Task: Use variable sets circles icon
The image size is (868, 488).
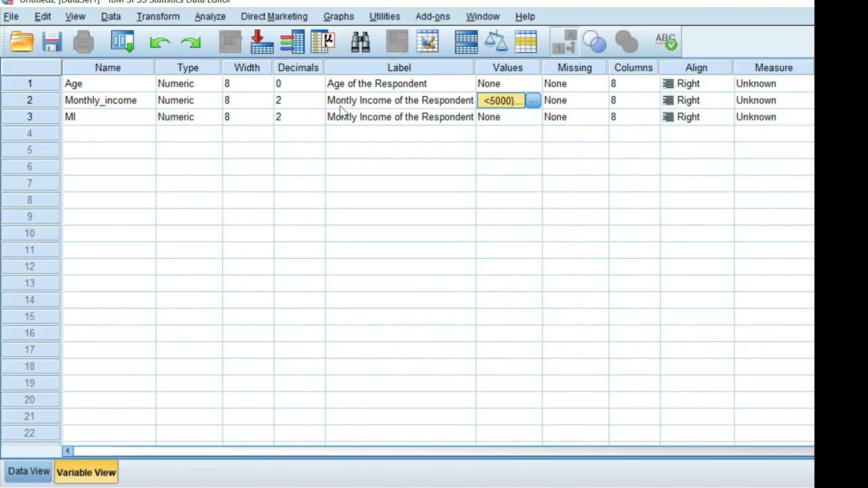Action: click(595, 43)
